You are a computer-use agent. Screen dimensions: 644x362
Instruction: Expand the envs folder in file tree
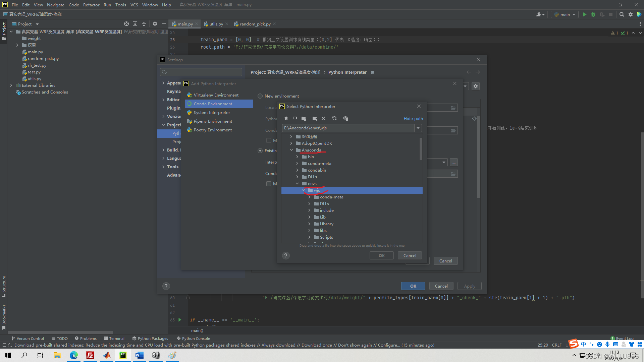297,183
